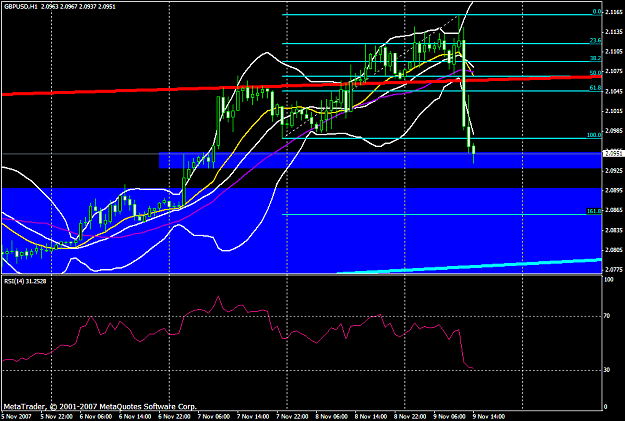Click the 7 Nov 14:00 time label
625x421 pixels.
point(253,417)
